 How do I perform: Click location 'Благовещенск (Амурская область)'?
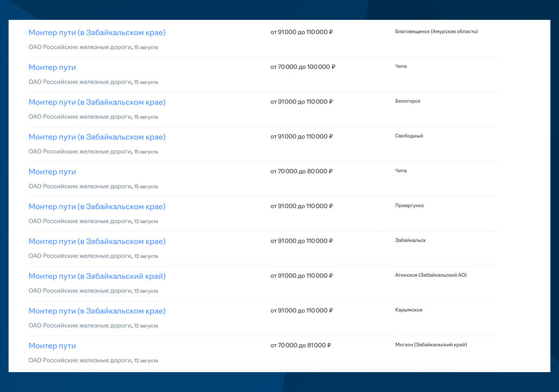point(436,31)
